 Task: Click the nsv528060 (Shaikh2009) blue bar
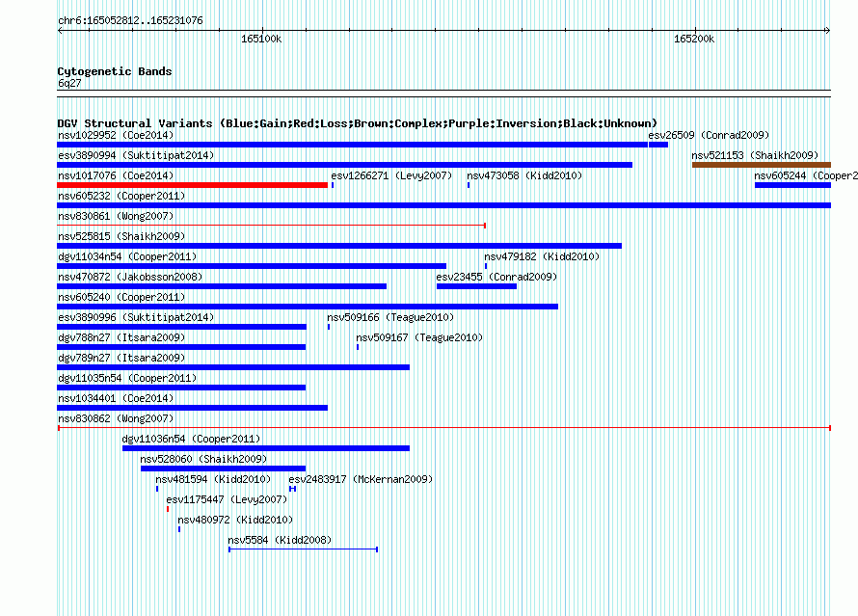point(224,469)
